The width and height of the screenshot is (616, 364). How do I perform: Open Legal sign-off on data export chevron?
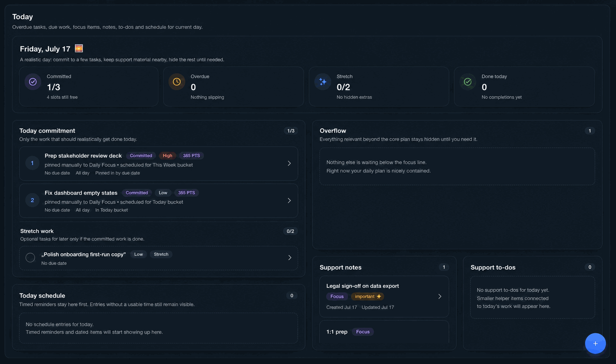point(440,297)
